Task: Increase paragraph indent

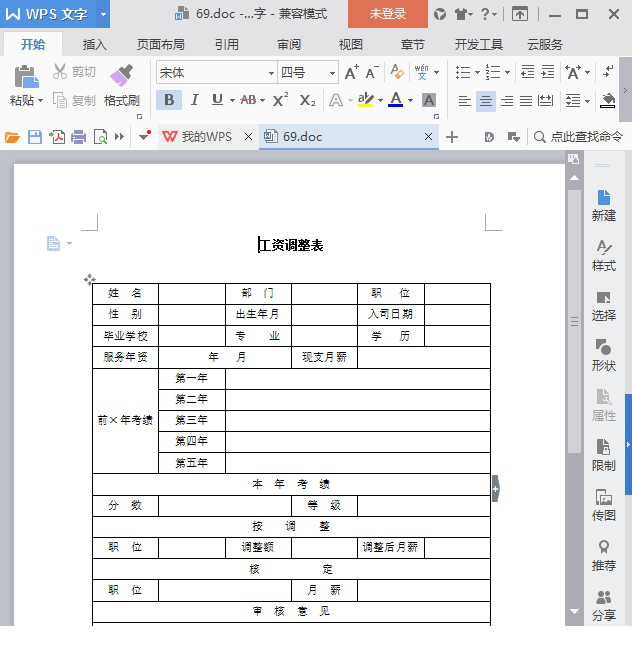Action: 548,72
